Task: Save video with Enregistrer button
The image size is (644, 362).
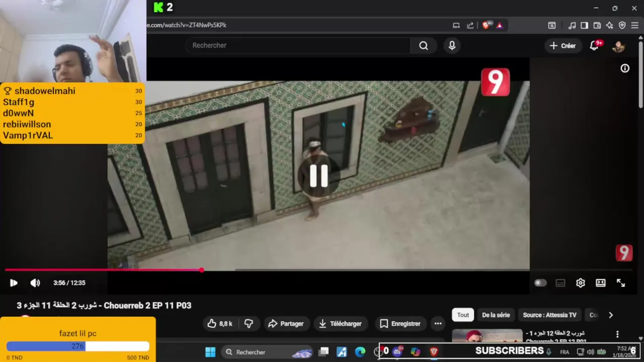Action: (x=400, y=324)
